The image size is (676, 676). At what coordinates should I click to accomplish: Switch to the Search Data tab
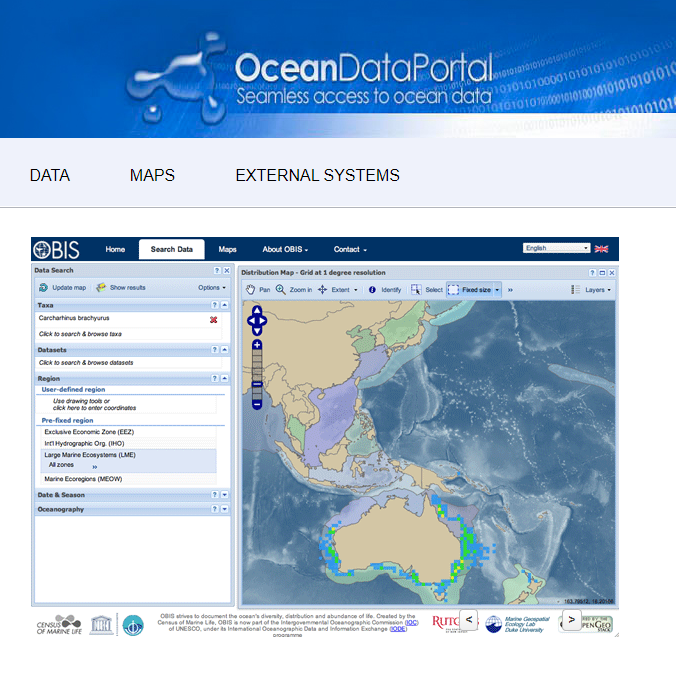pyautogui.click(x=171, y=249)
